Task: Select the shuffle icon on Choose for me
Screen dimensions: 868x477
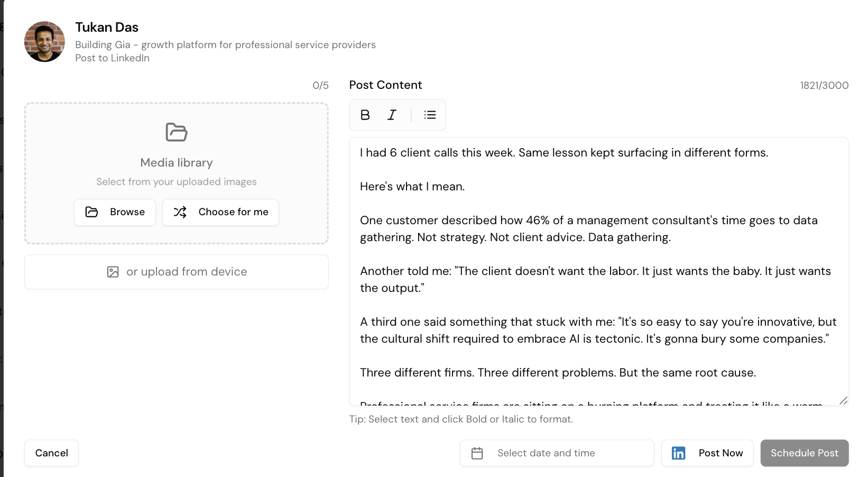Action: 180,212
